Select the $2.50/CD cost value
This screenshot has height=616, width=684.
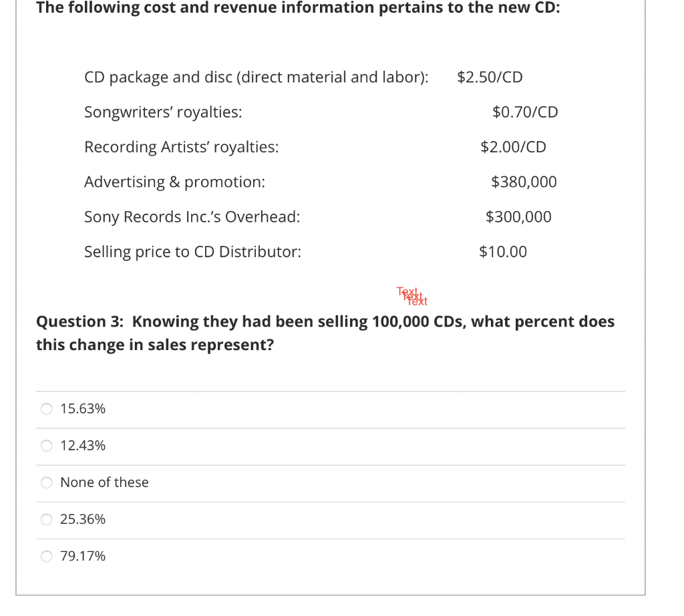490,78
